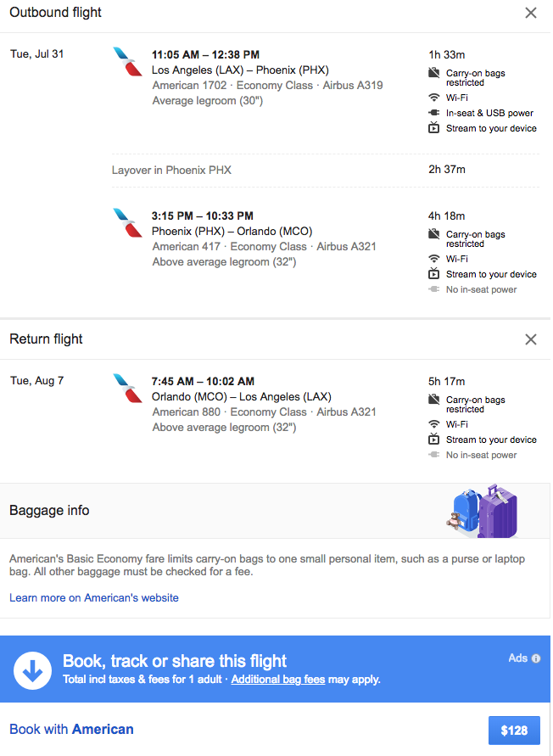Click the Wi-Fi icon on the return flight
Viewport: 553px width, 756px height.
point(434,424)
